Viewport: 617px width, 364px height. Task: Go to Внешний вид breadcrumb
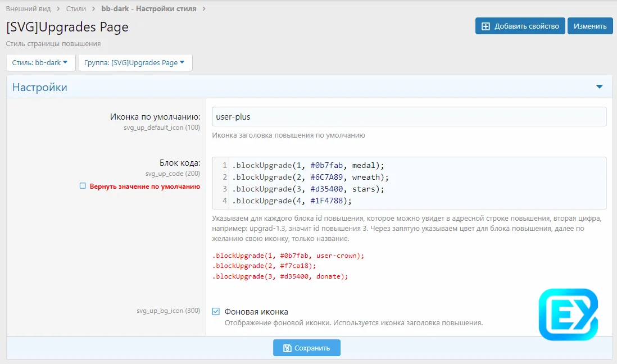pos(28,9)
